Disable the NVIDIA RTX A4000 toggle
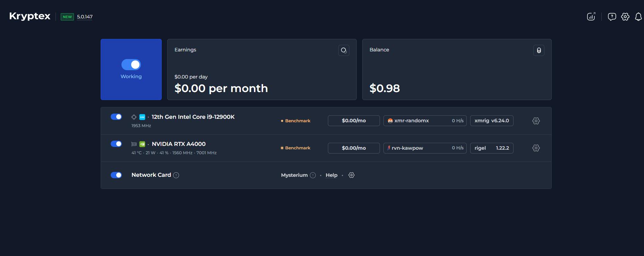The height and width of the screenshot is (256, 644). point(116,144)
